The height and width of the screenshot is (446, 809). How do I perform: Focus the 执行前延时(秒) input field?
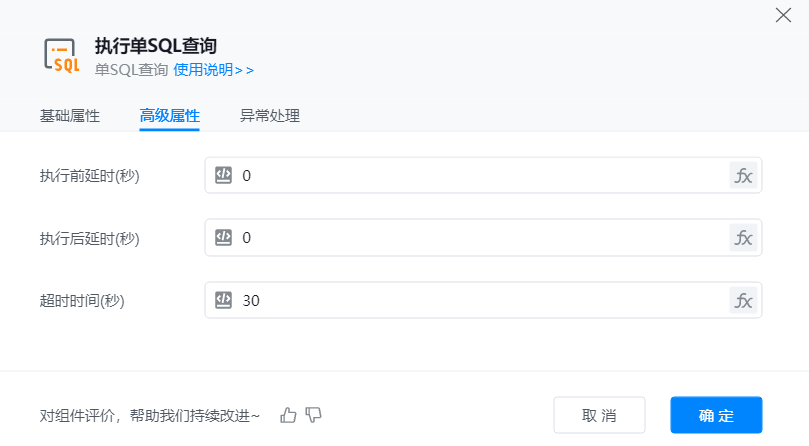click(480, 176)
